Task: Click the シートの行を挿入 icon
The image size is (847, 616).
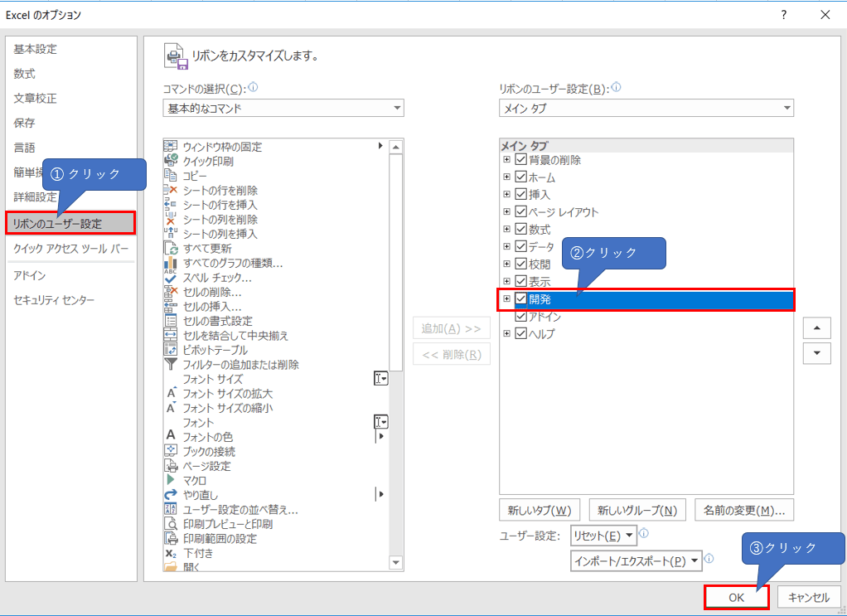Action: point(170,204)
